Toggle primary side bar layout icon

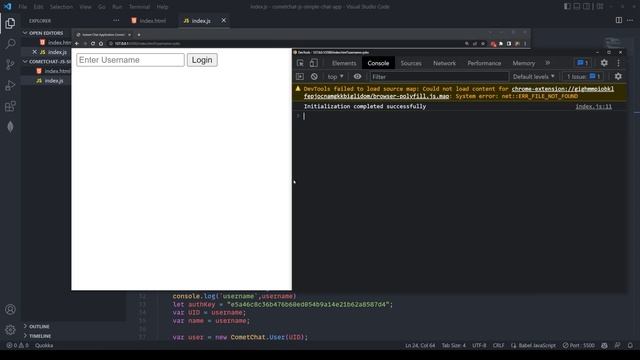click(x=567, y=7)
